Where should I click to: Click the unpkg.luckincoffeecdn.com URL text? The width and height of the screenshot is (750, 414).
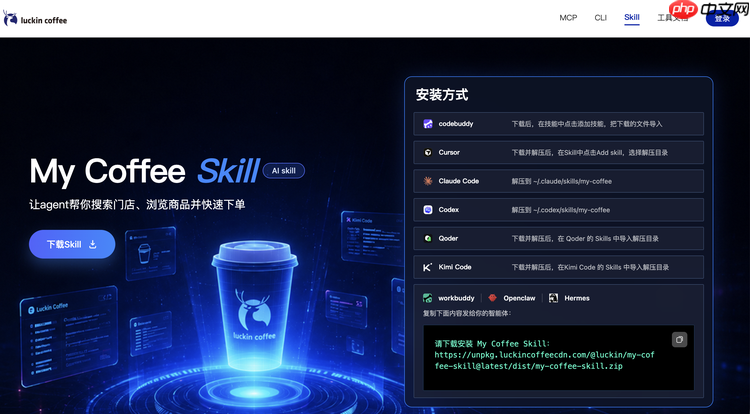pos(544,360)
